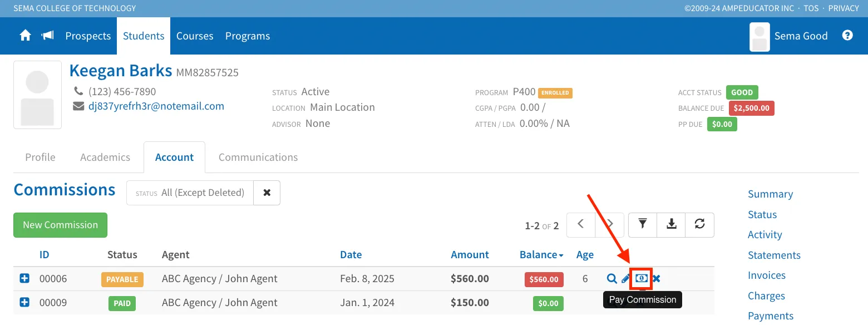Open help via the question mark icon

[x=847, y=36]
